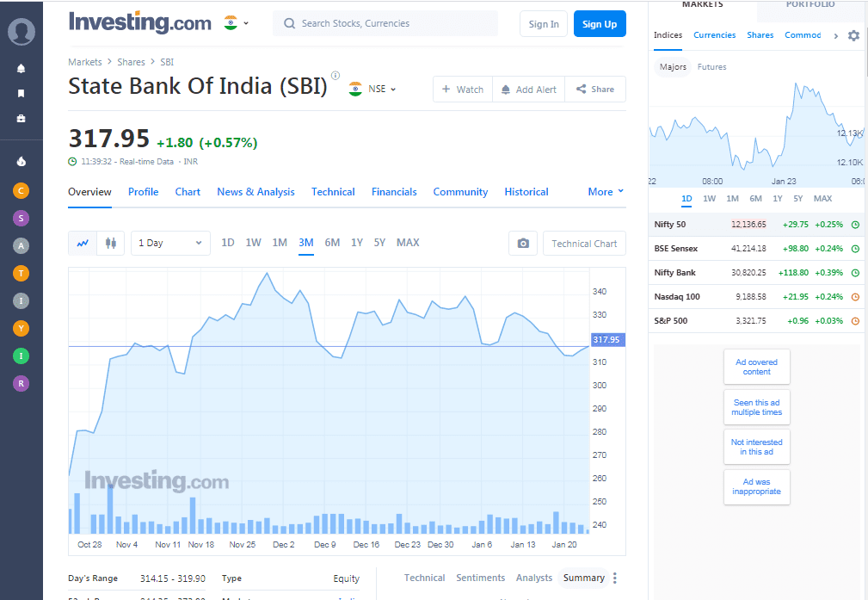Select the orange T circle in sidebar
This screenshot has height=600, width=868.
click(21, 273)
